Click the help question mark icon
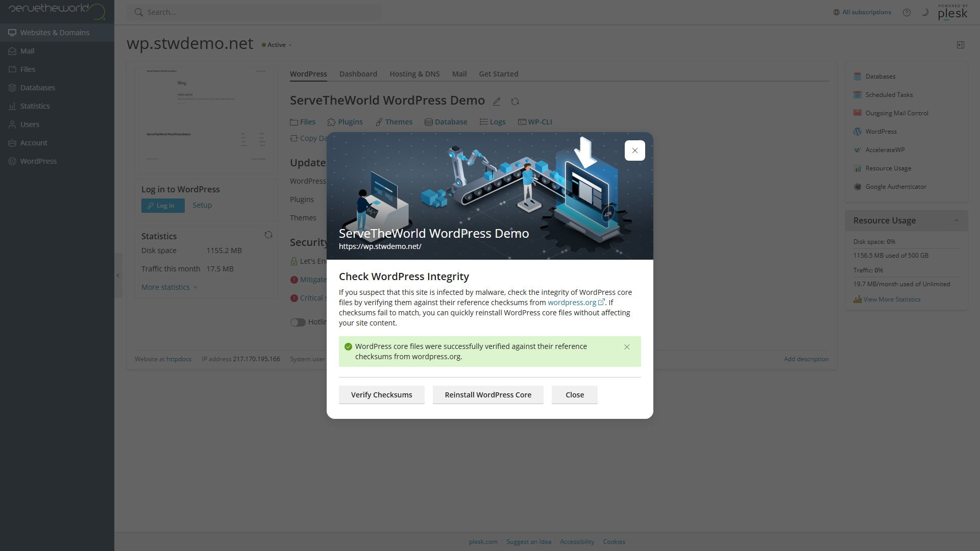This screenshot has width=980, height=551. [x=906, y=12]
